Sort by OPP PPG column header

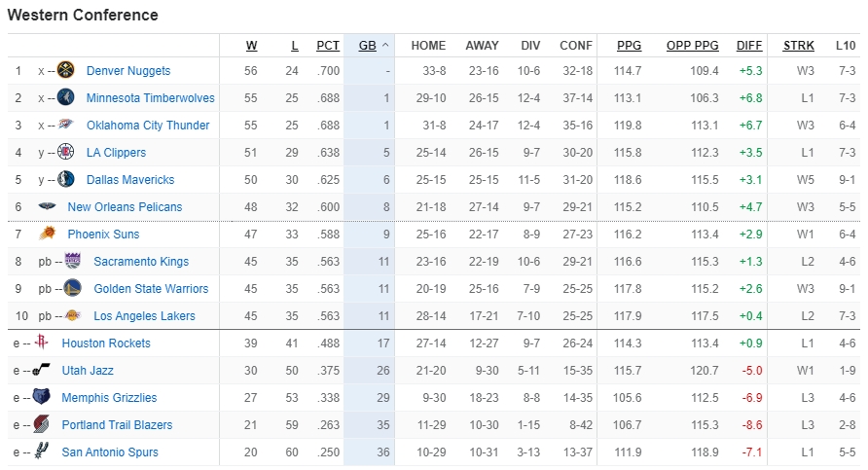[693, 46]
